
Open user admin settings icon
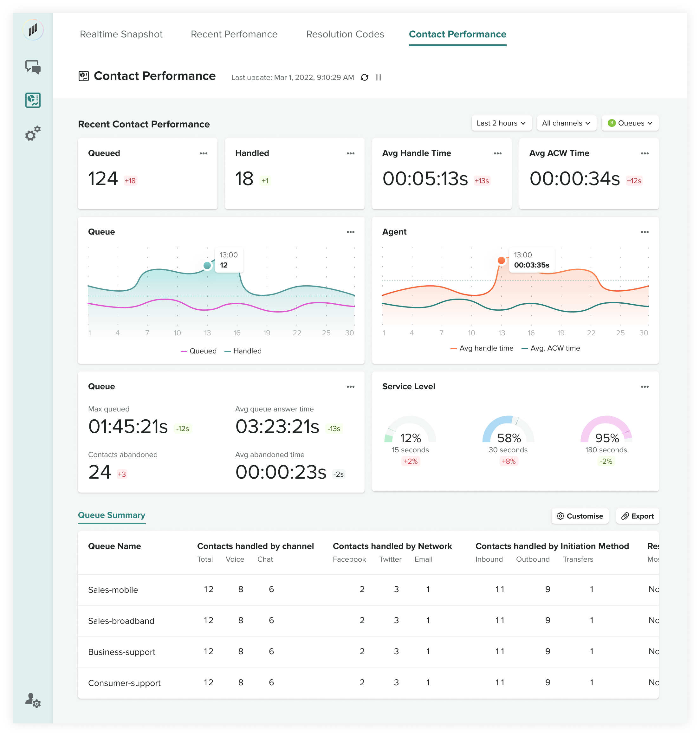(x=33, y=700)
